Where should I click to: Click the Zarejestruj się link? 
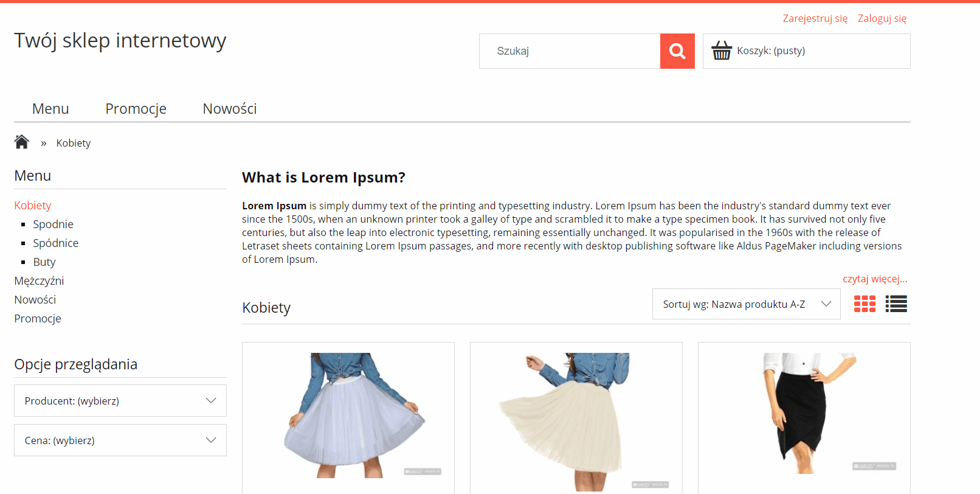pos(815,18)
